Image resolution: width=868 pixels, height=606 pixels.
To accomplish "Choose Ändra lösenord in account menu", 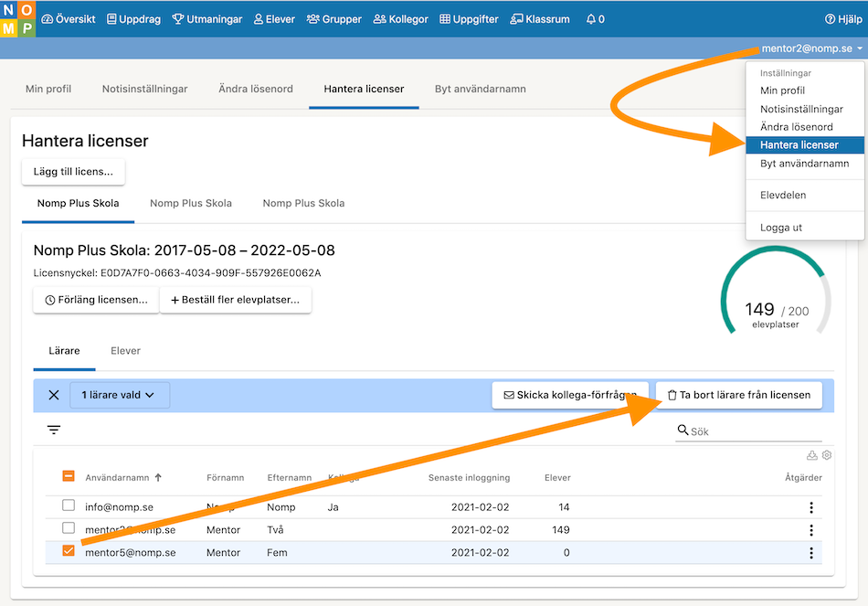I will pos(805,127).
